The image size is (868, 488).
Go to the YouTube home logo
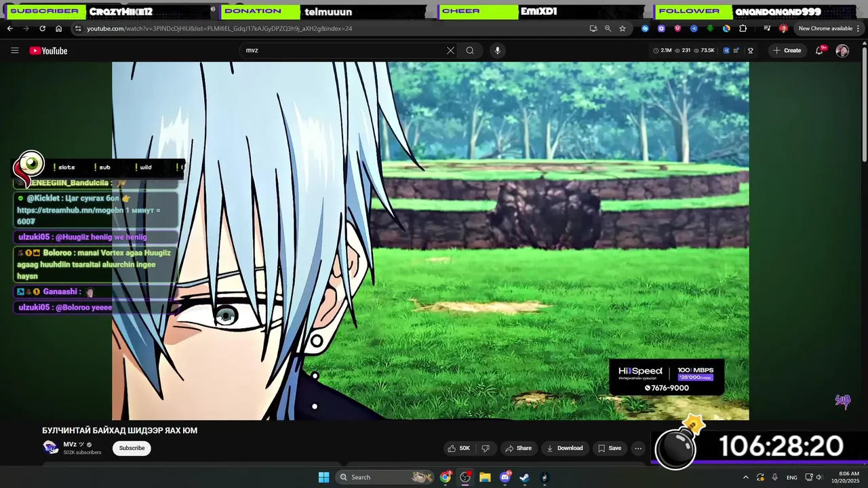coord(48,51)
